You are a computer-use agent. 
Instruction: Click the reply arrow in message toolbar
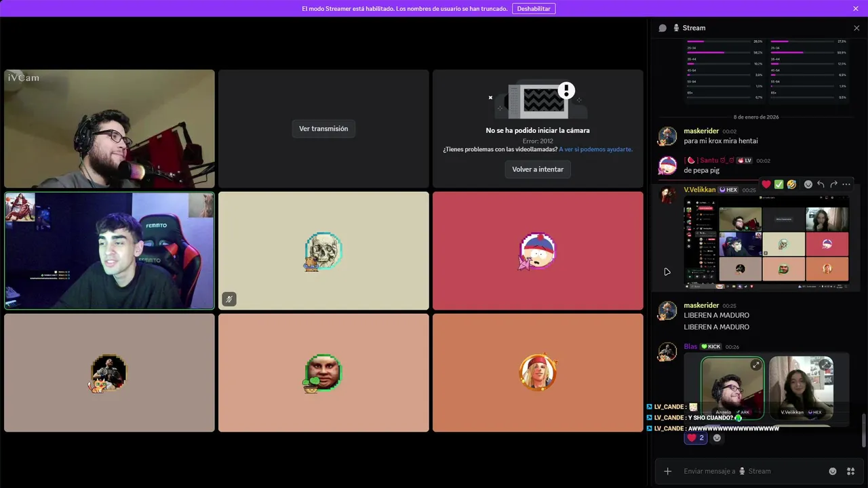point(821,184)
